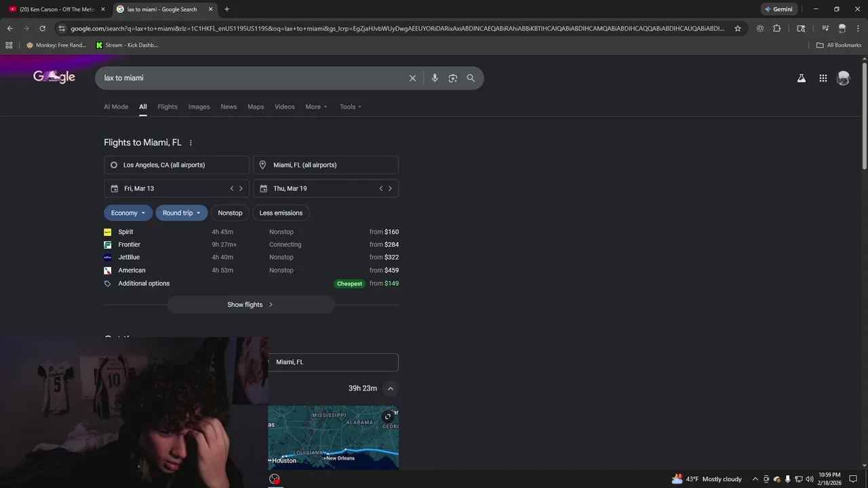The height and width of the screenshot is (488, 868).
Task: Switch to the Videos search tab
Action: pos(285,107)
